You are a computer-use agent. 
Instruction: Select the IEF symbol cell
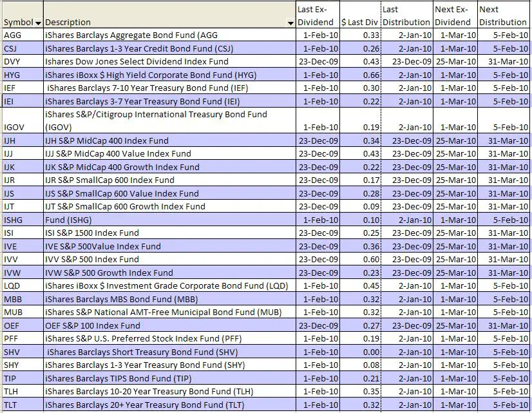(x=23, y=88)
